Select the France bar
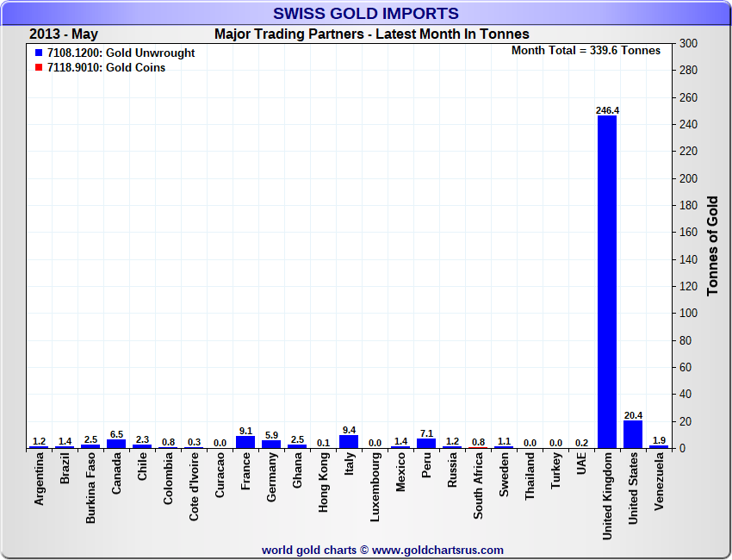Viewport: 732px width, 560px height. click(x=245, y=442)
